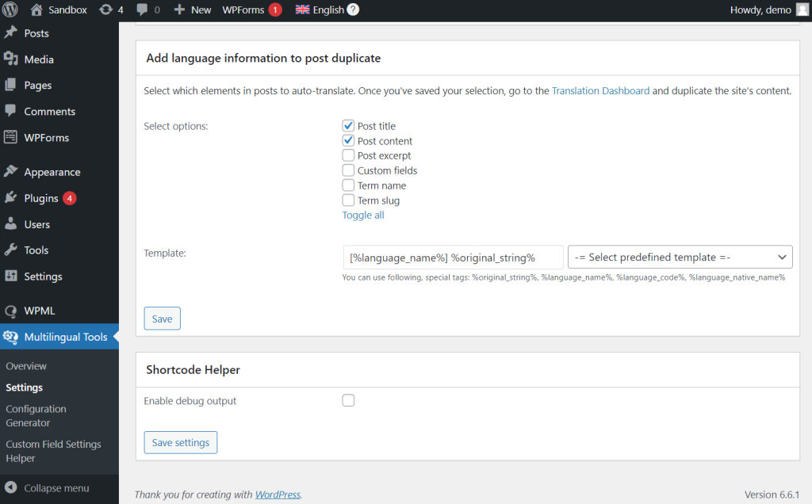Click the WPML help question mark icon
This screenshot has width=812, height=504.
pos(353,10)
